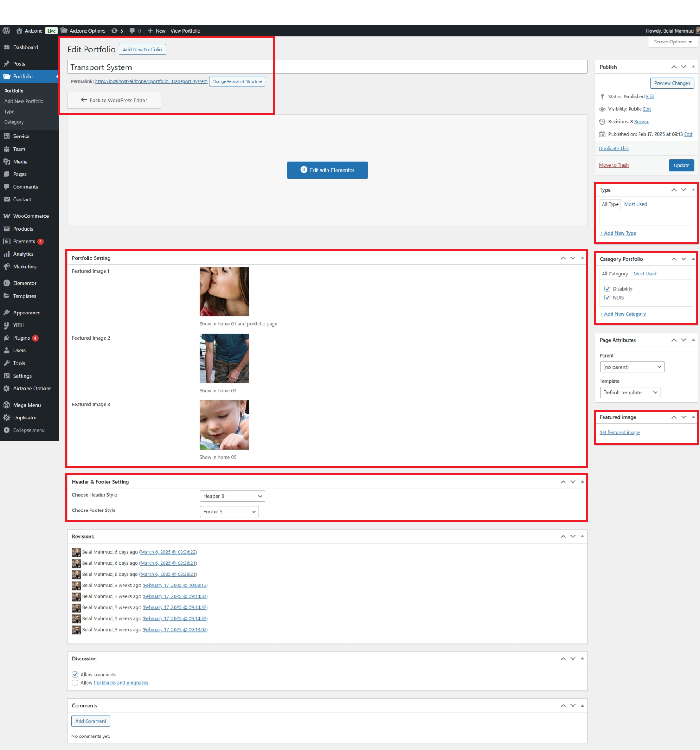Screen dimensions: 700x750
Task: Switch to Most Used tab in Category Portfolio
Action: pyautogui.click(x=644, y=274)
